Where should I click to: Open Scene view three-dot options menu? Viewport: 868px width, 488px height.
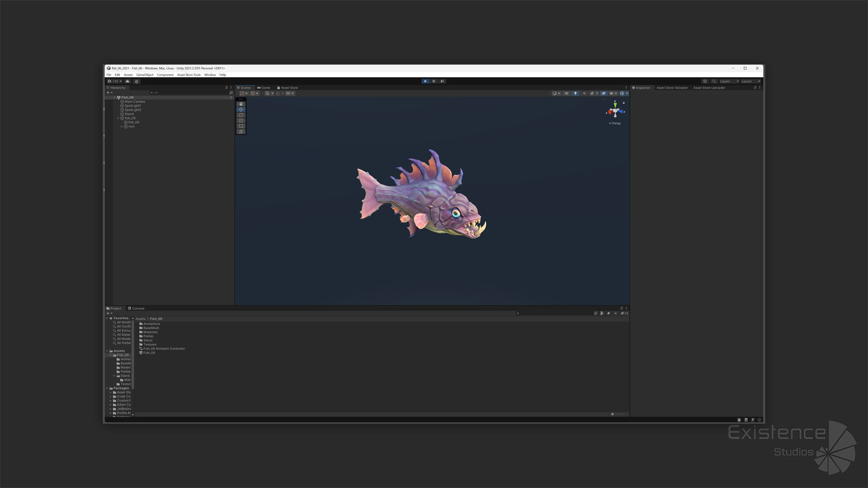(x=626, y=88)
